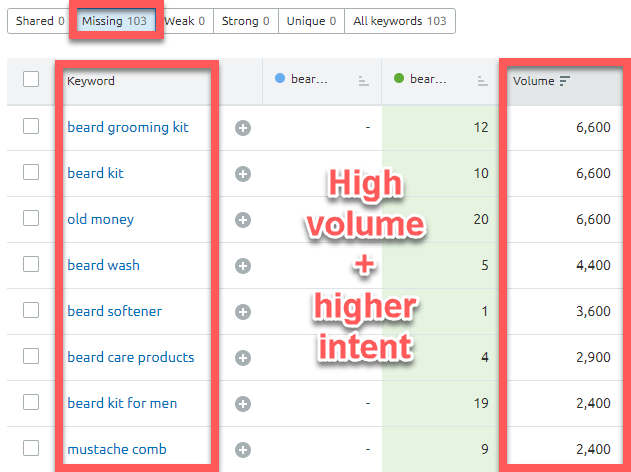The width and height of the screenshot is (631, 472).
Task: Toggle the select-all checkbox in table header
Action: click(x=31, y=80)
